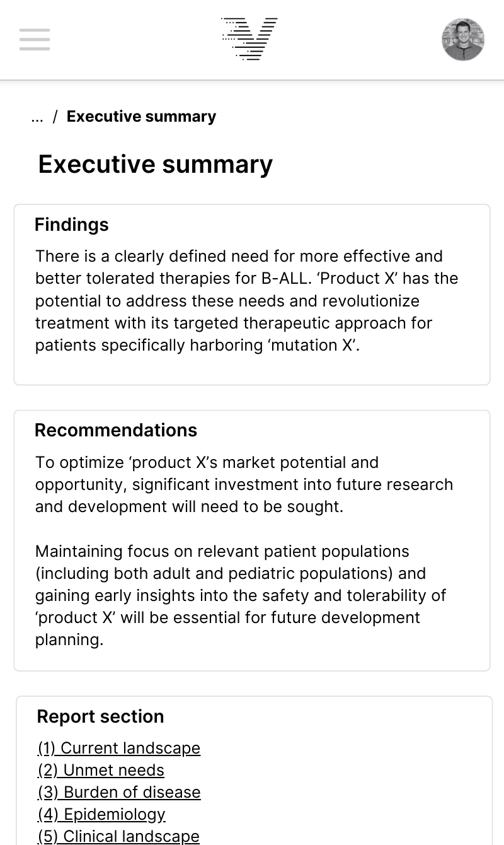Open the user profile avatar
The image size is (504, 845).
click(463, 40)
